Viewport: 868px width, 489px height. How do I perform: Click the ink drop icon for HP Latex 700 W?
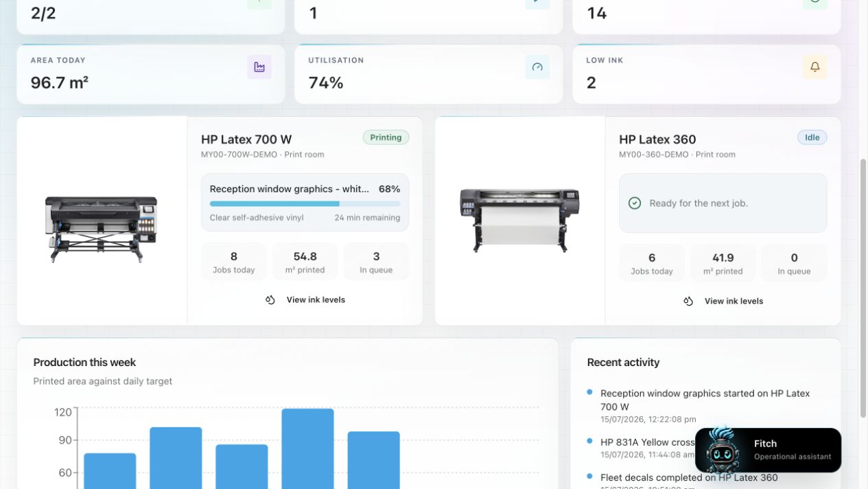270,300
